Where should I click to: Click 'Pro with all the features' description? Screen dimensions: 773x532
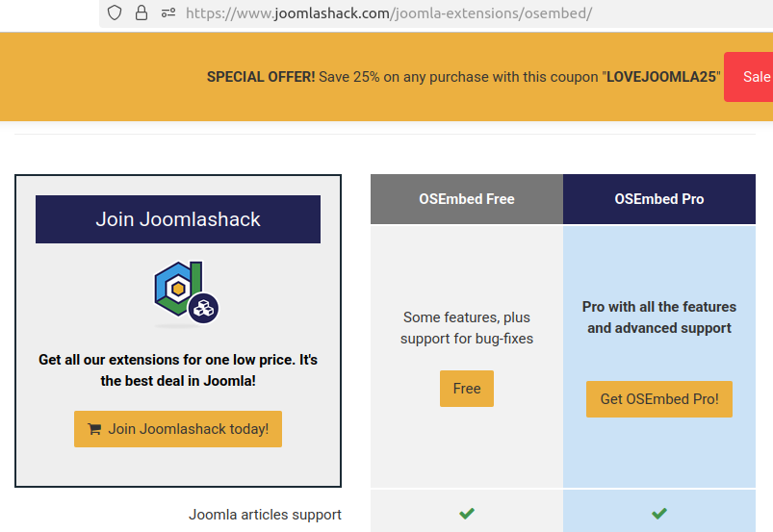coord(659,317)
